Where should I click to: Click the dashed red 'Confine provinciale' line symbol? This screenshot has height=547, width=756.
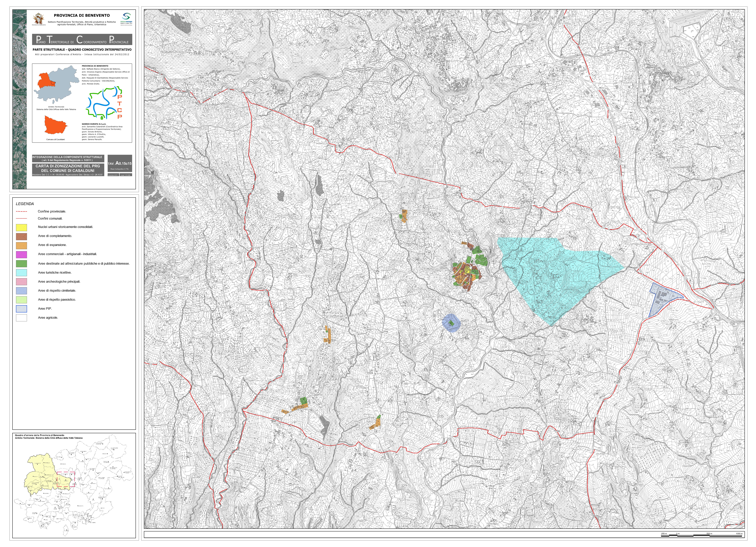(21, 211)
